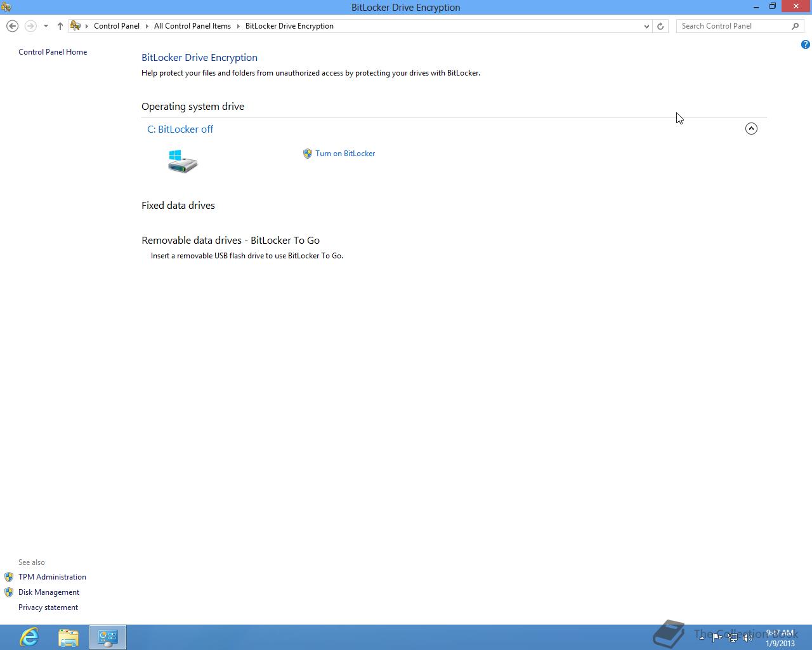Open the arrow after All Control Panel Items
The height and width of the screenshot is (650, 812).
[239, 26]
